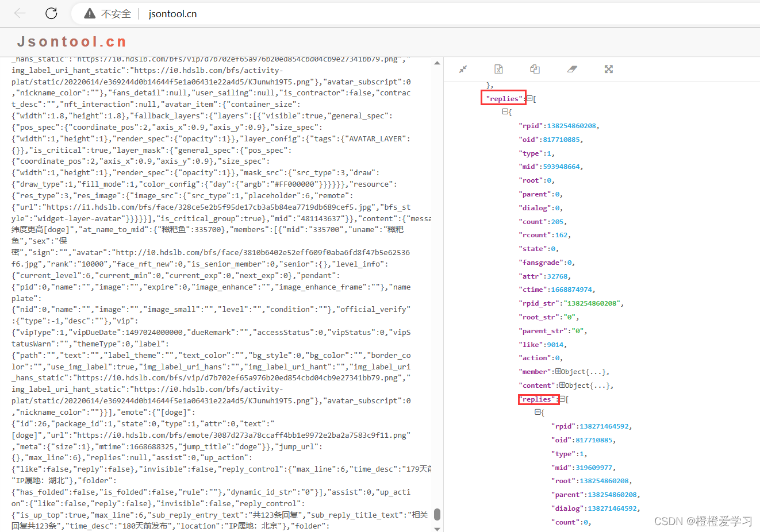Select the eraser icon to clear content
Image resolution: width=760 pixels, height=532 pixels.
[572, 69]
